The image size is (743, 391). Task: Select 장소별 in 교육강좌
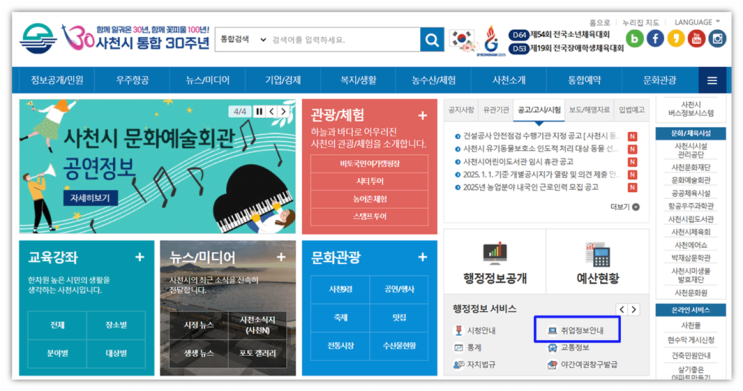coord(116,325)
